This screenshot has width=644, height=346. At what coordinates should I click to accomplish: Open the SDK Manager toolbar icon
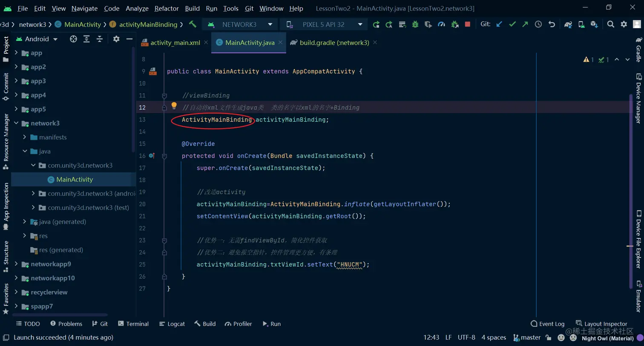pos(594,24)
